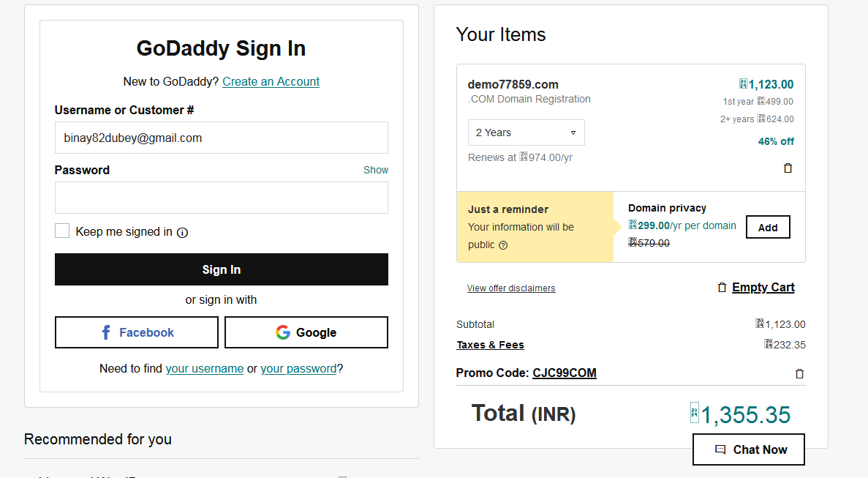This screenshot has width=868, height=478.
Task: Add Domain privacy to the cart
Action: (768, 228)
